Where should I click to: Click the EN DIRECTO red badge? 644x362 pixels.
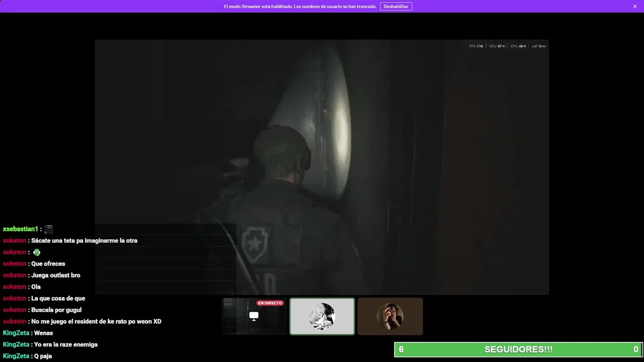pos(270,303)
